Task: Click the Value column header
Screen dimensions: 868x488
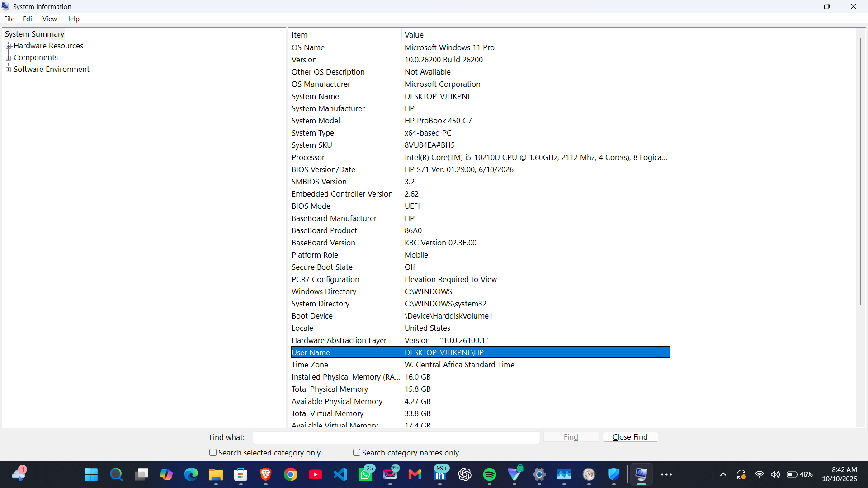Action: pos(536,35)
